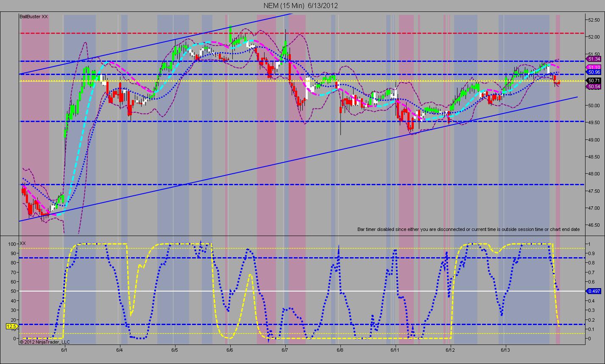Click the 49.50 price axis label

(593, 122)
